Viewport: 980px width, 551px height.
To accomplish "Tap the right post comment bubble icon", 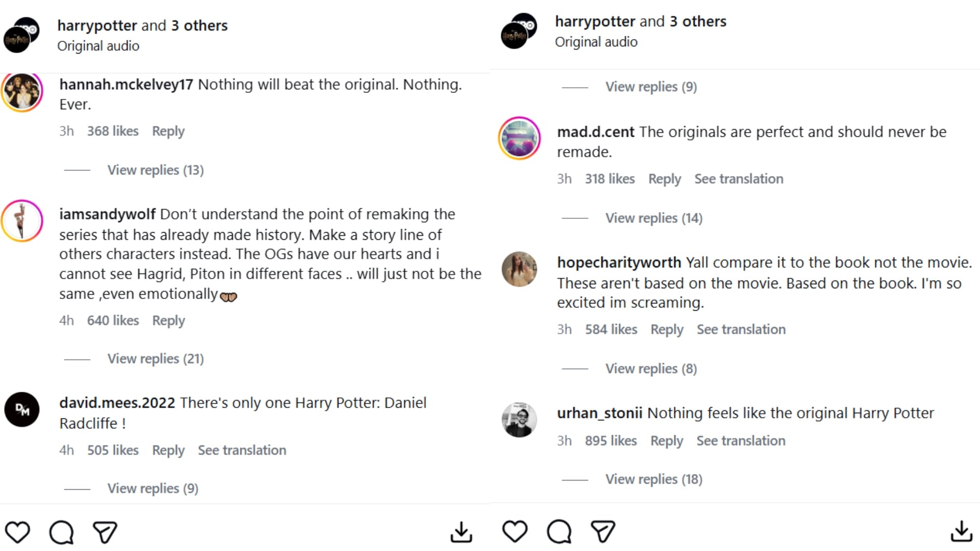I will tap(559, 531).
